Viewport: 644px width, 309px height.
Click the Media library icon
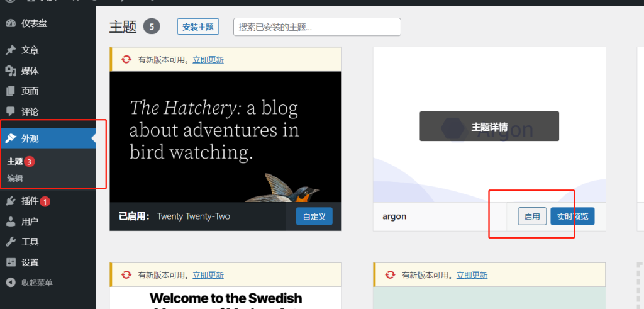(11, 70)
